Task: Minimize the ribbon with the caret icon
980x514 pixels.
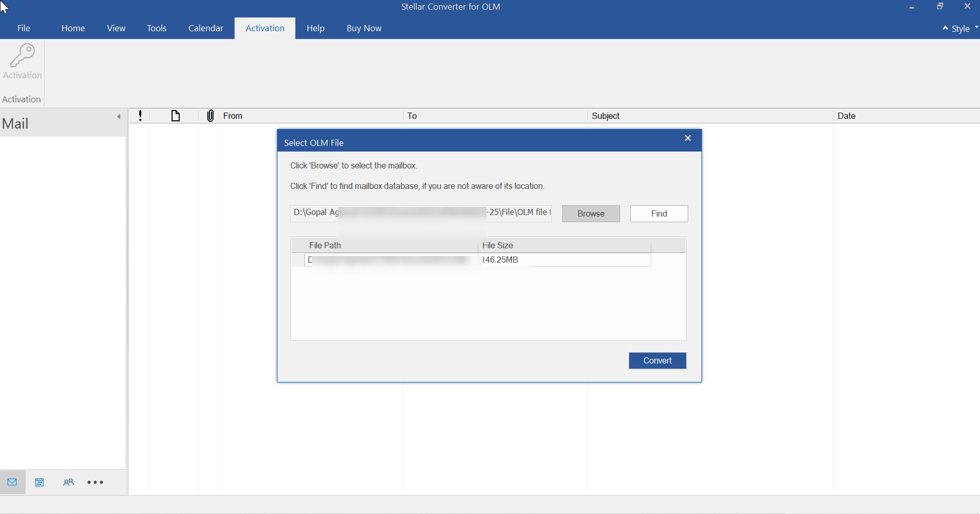Action: click(945, 28)
